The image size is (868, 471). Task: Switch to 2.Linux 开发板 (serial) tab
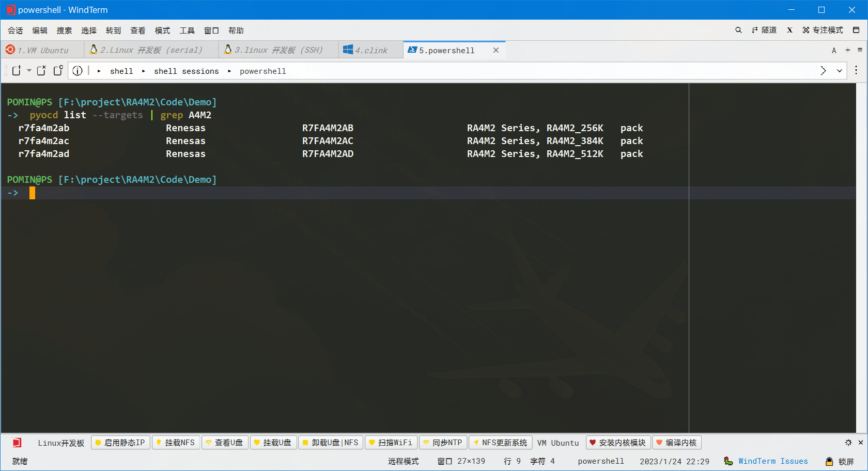(x=151, y=50)
